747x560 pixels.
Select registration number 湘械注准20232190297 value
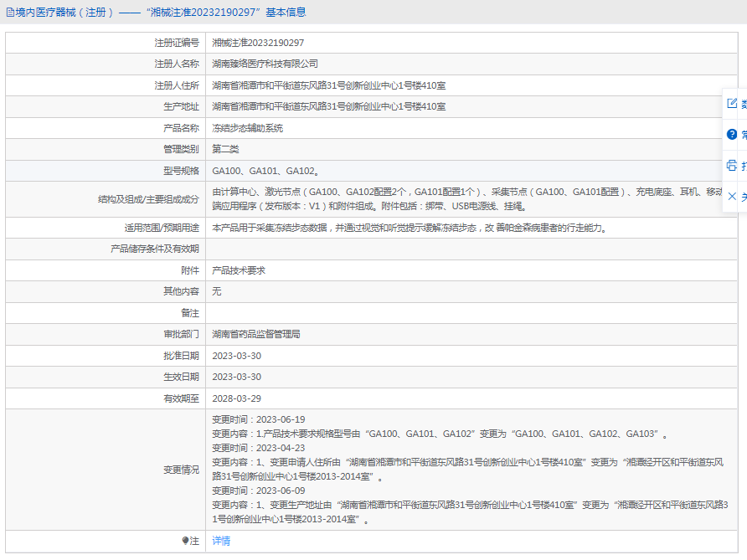click(258, 43)
